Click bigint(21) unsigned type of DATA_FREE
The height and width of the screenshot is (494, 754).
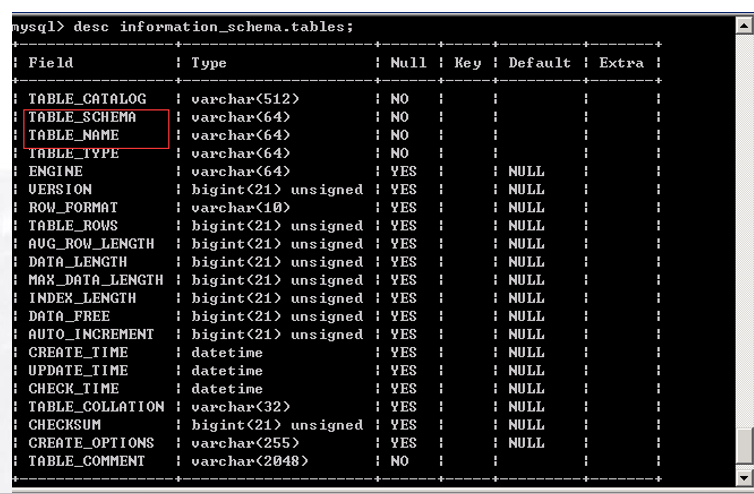tap(277, 316)
